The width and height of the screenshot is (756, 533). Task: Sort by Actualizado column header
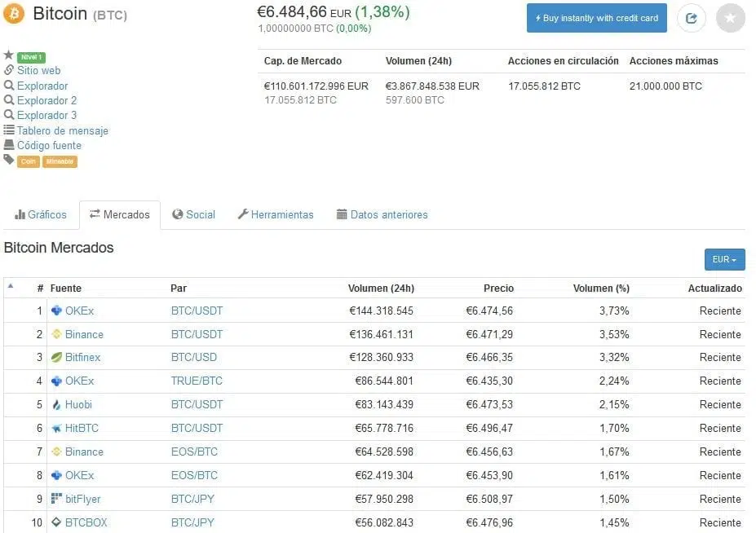[x=715, y=289]
